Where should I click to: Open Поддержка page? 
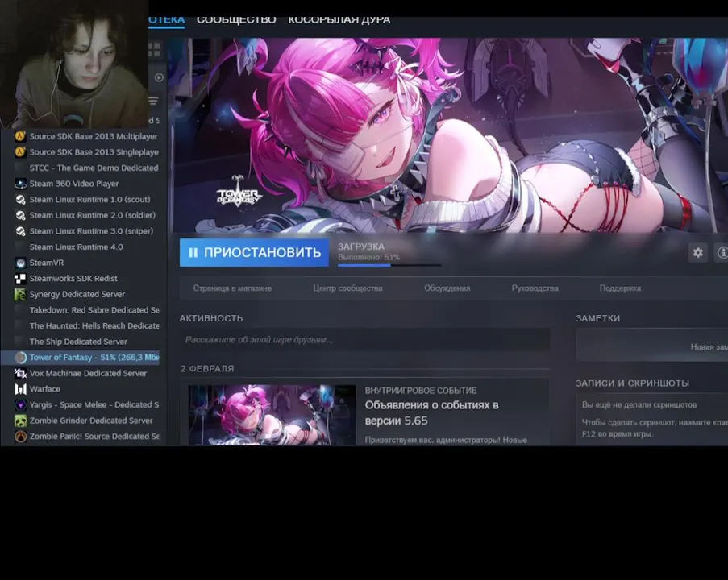(x=620, y=288)
